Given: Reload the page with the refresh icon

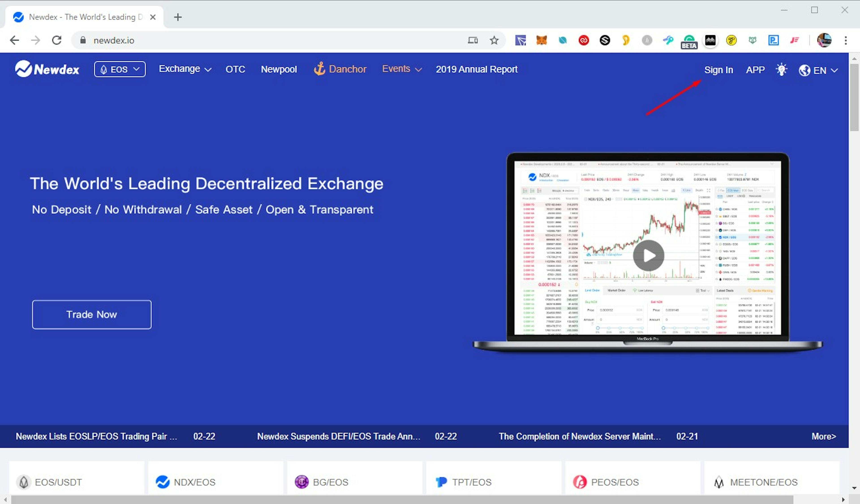Looking at the screenshot, I should 57,40.
